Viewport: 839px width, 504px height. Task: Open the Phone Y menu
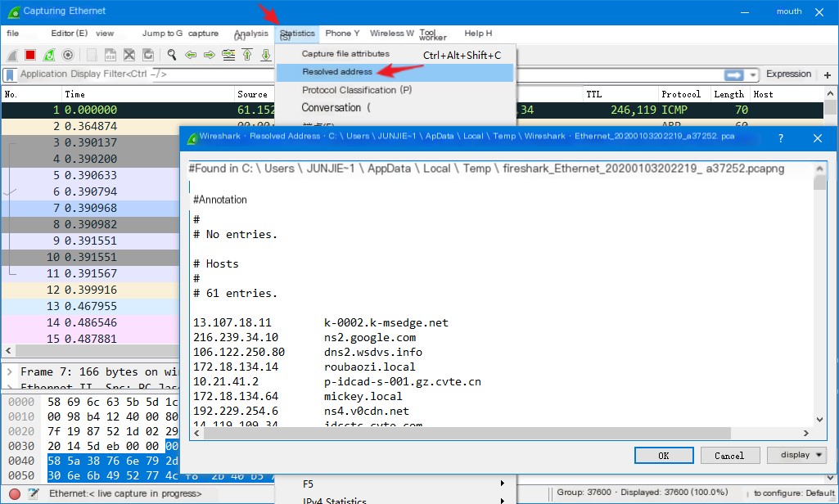pyautogui.click(x=342, y=34)
